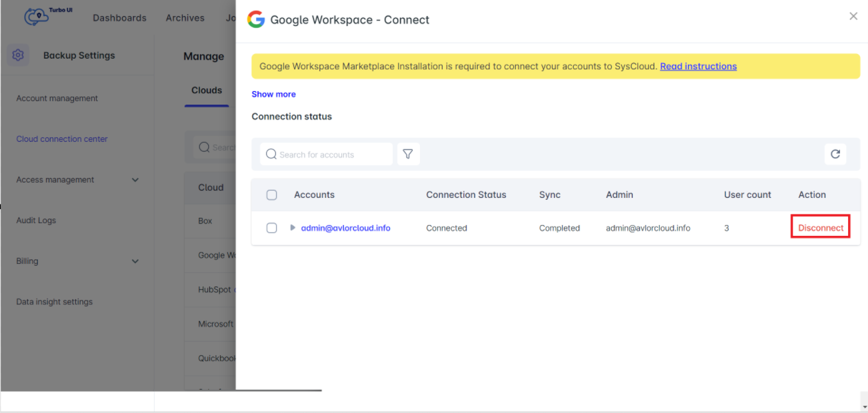Click the search icon in the Clouds panel
The width and height of the screenshot is (868, 413).
coord(203,147)
